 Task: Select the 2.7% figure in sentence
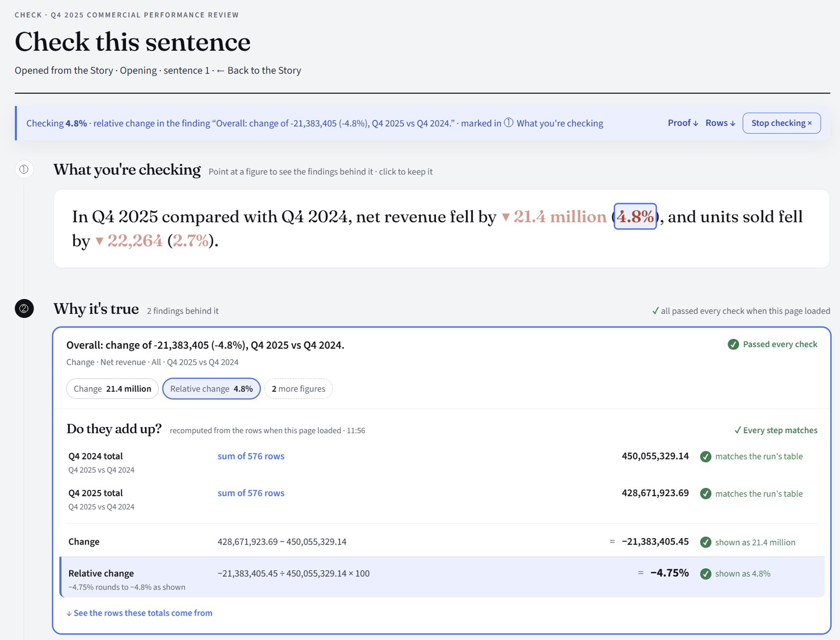[191, 241]
